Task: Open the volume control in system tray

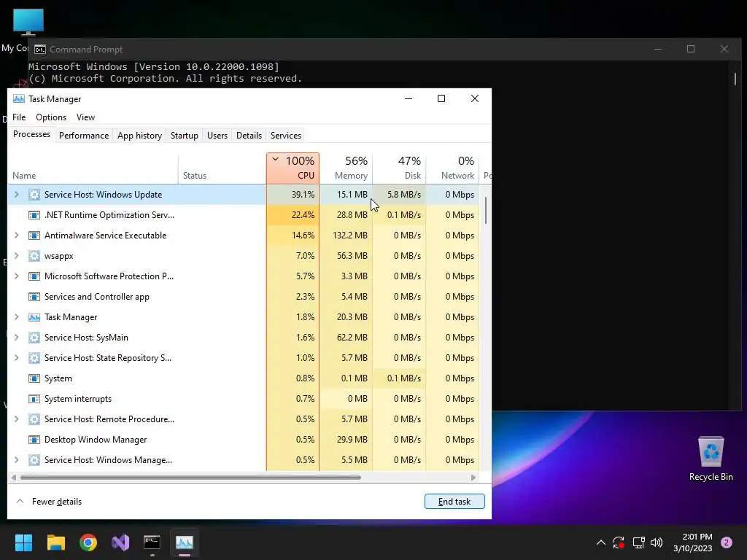Action: tap(657, 542)
